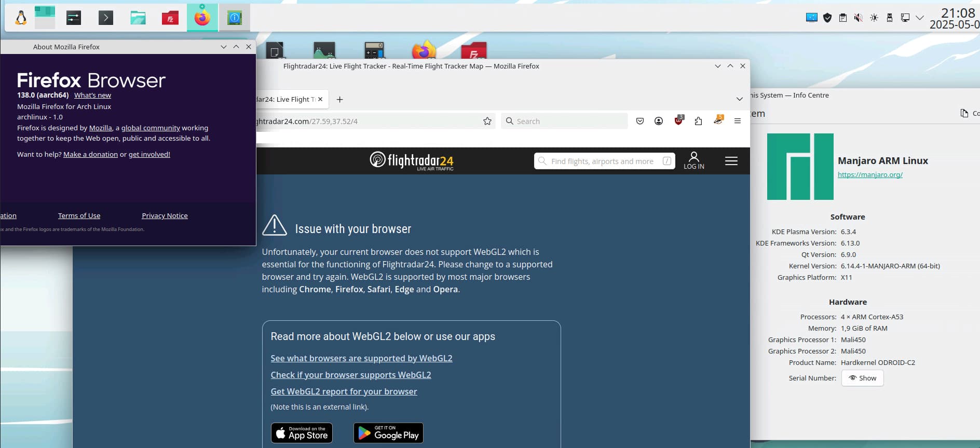Launch the terminal from the panel
The height and width of the screenshot is (448, 980).
point(106,18)
